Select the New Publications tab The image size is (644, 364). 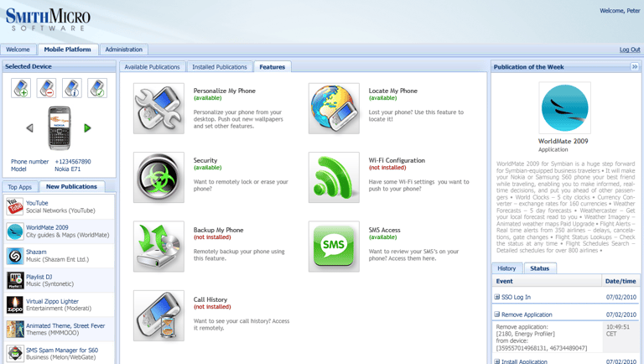pos(71,186)
